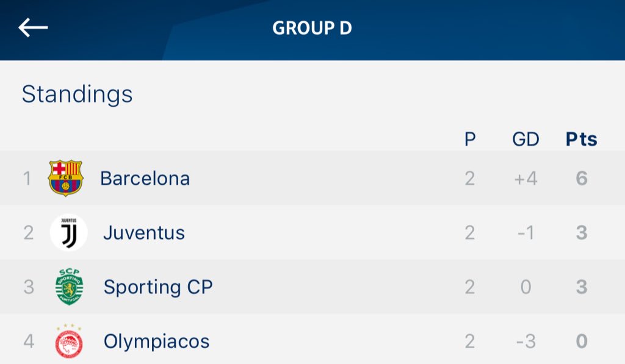Click rank number 3 for Sporting CP

coord(29,287)
